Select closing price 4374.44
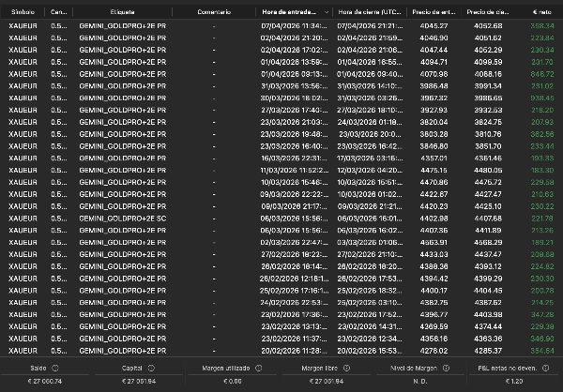563x392 pixels. (488, 326)
